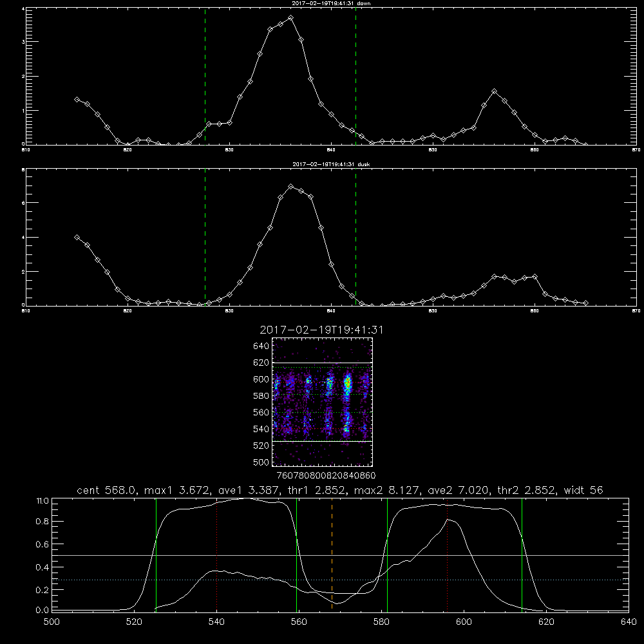Click the orange dashed center line in the bottom plot
Viewport: 644px width, 644px height.
coord(332,554)
